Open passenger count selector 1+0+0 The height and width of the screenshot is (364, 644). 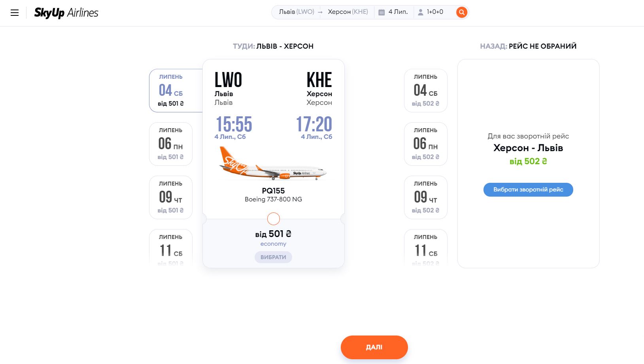pyautogui.click(x=435, y=12)
